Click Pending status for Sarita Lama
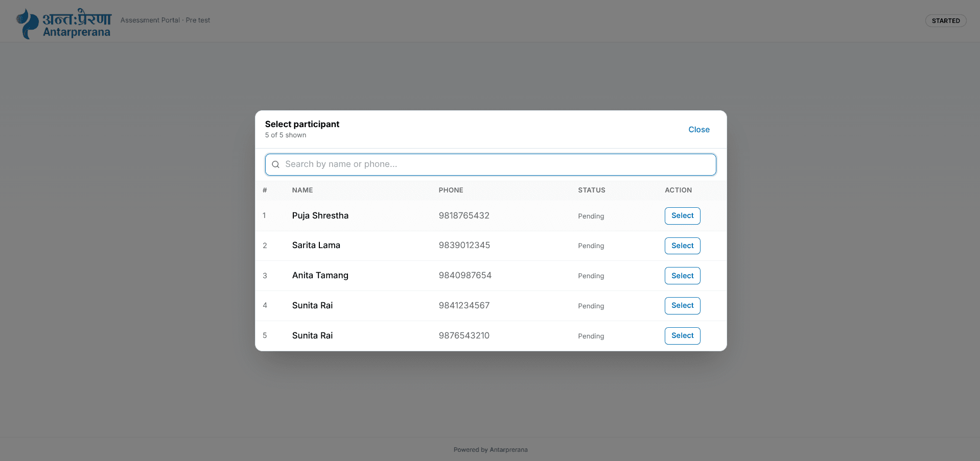Screen dimensions: 980x461 (x=591, y=246)
